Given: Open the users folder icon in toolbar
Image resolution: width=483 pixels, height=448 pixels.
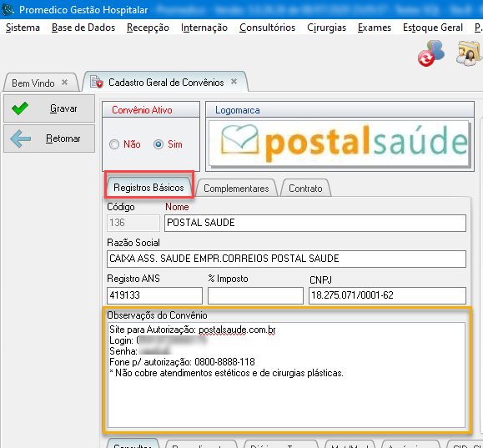Looking at the screenshot, I should (469, 53).
